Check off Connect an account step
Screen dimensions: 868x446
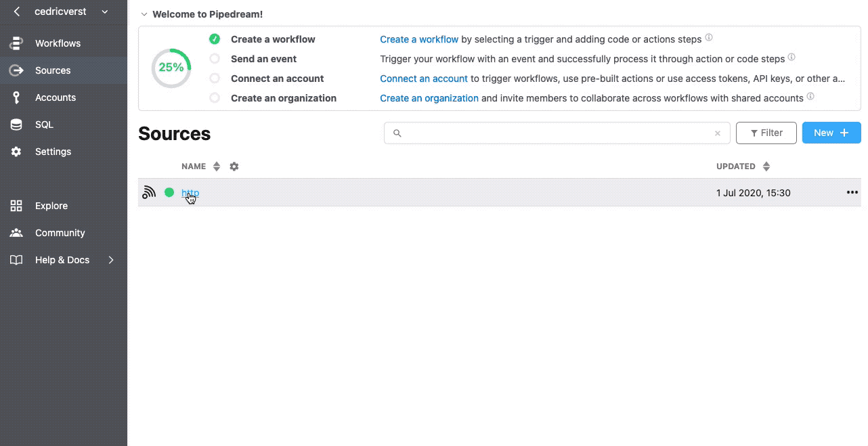[215, 79]
